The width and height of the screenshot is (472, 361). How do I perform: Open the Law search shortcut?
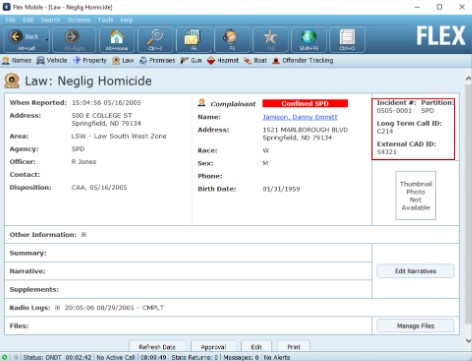123,60
